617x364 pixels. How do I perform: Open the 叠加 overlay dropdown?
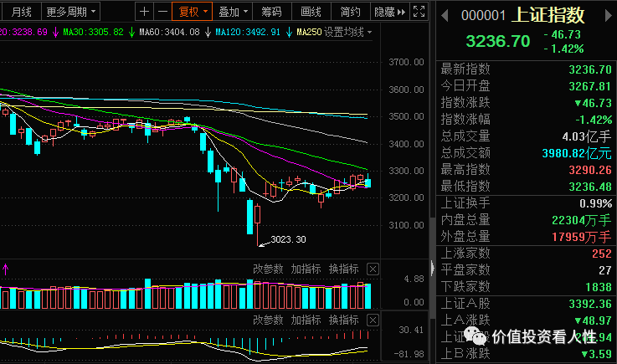coord(233,12)
